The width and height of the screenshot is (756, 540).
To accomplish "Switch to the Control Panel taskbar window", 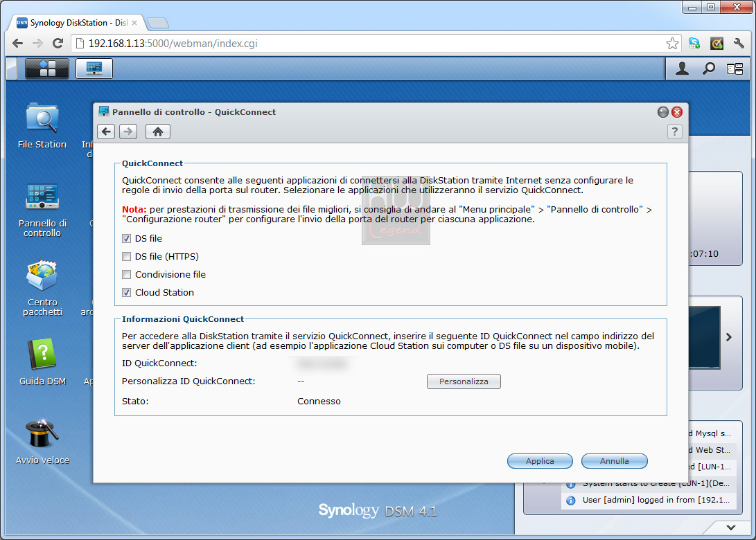I will click(x=94, y=69).
